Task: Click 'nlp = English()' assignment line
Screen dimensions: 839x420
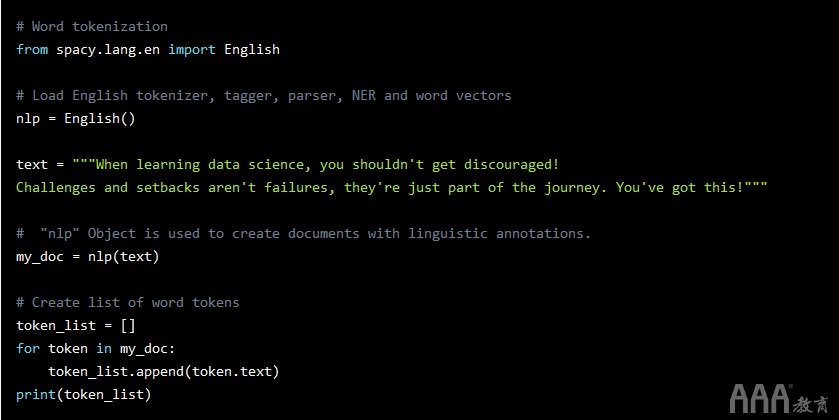Action: 76,118
